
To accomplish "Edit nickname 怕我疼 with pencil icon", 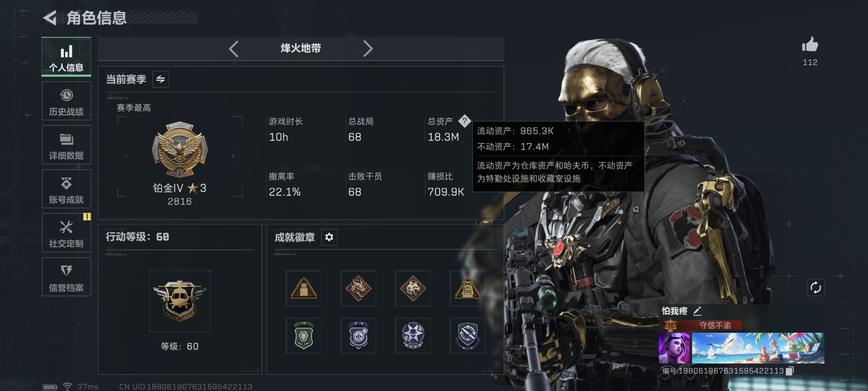I will click(697, 311).
